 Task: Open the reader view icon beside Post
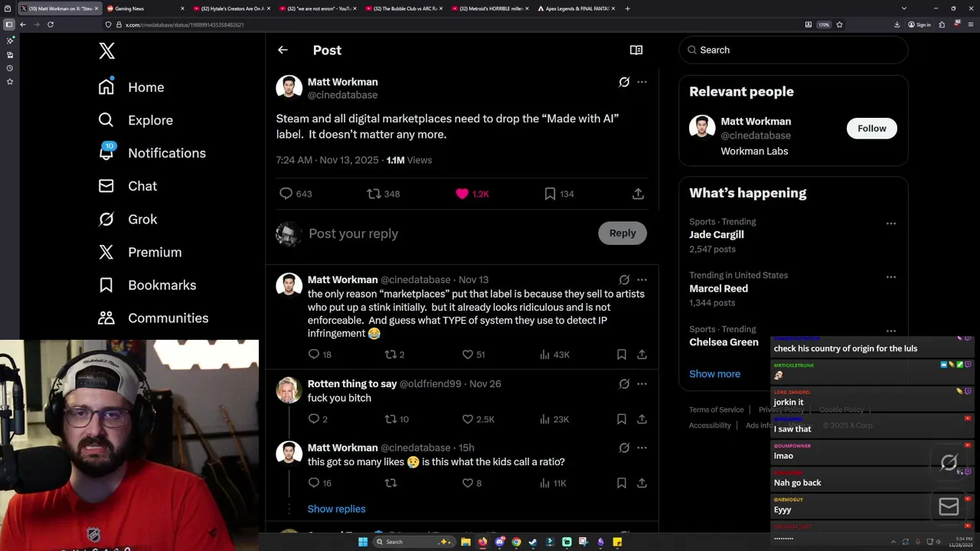[x=635, y=50]
